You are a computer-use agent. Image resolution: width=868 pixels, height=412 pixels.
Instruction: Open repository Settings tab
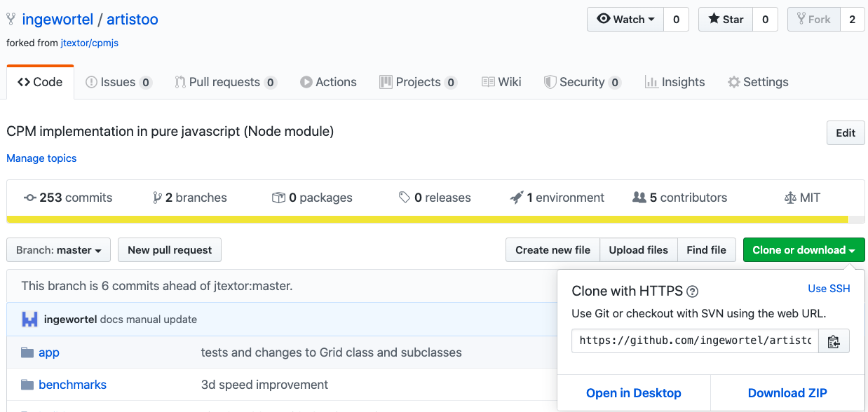[758, 82]
